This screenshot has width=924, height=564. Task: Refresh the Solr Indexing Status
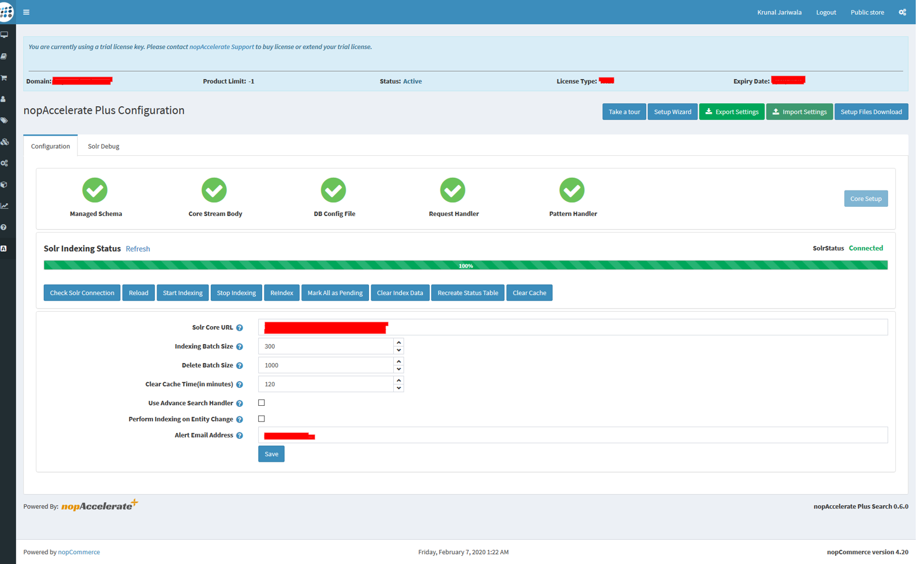coord(138,249)
